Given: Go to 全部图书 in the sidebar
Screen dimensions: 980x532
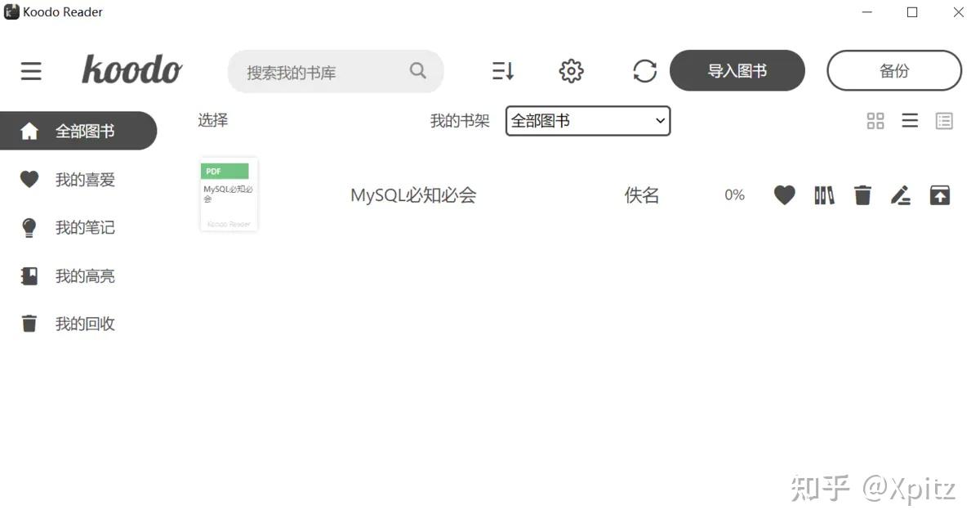Looking at the screenshot, I should pos(78,131).
